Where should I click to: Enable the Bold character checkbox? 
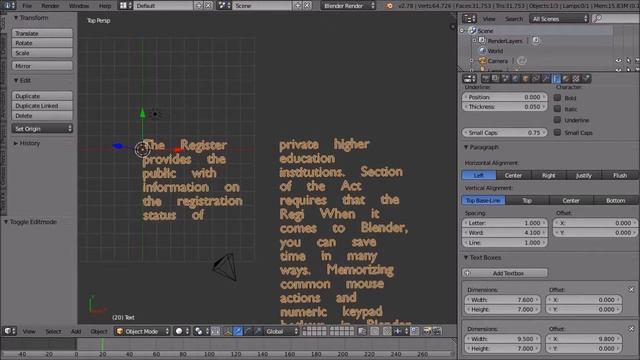tap(557, 98)
